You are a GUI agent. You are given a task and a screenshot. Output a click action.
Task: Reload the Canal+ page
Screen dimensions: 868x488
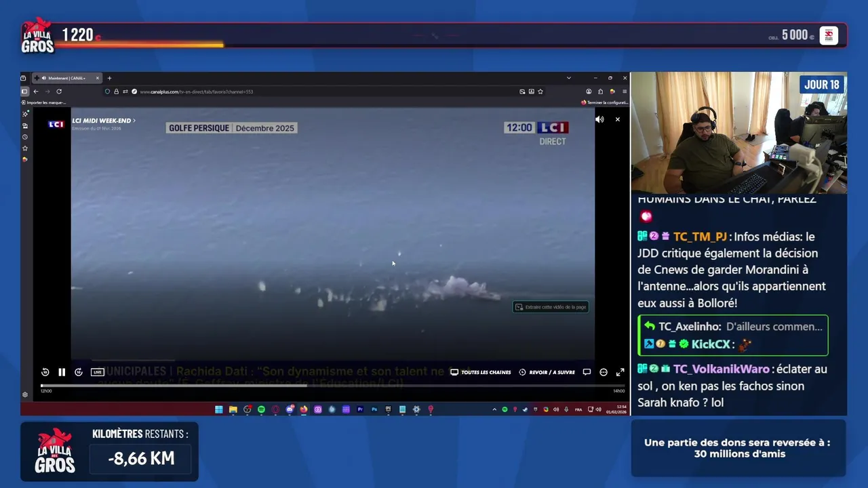tap(59, 91)
